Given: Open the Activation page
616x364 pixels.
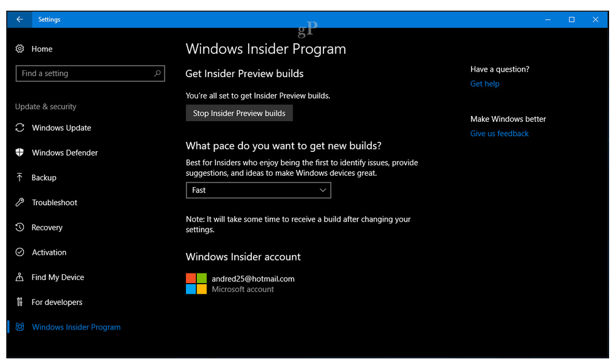Looking at the screenshot, I should [49, 252].
